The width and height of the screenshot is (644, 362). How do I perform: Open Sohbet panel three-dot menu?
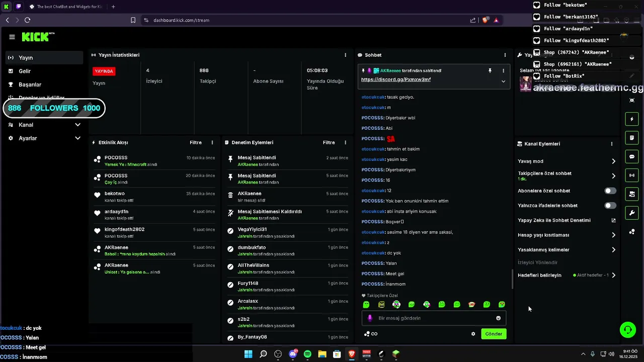pyautogui.click(x=505, y=55)
